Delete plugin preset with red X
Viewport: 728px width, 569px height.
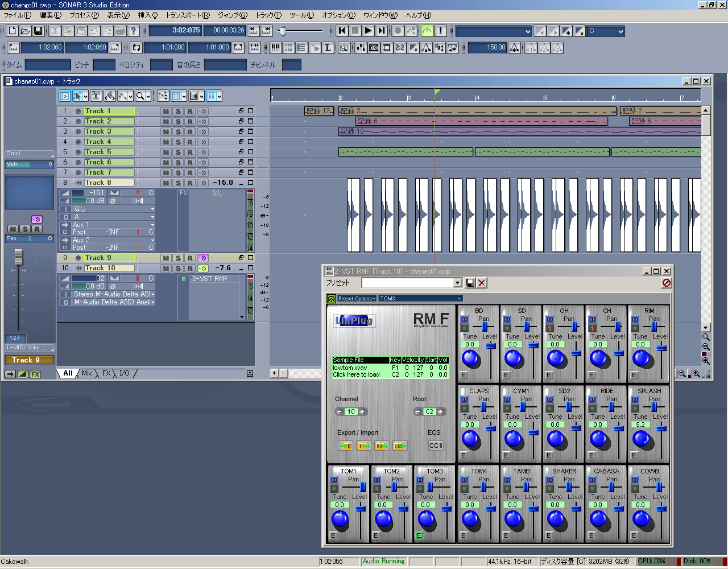click(x=482, y=283)
